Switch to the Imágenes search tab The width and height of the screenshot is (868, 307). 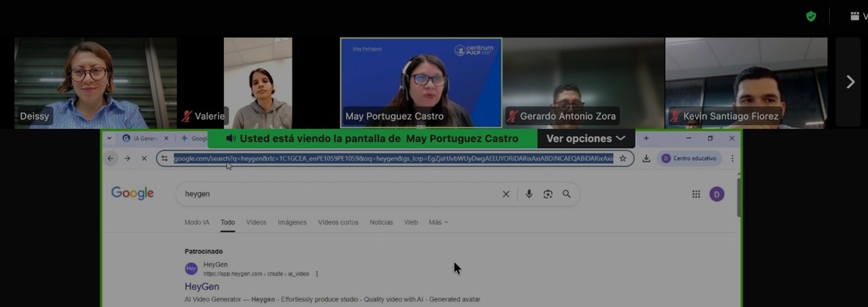292,223
